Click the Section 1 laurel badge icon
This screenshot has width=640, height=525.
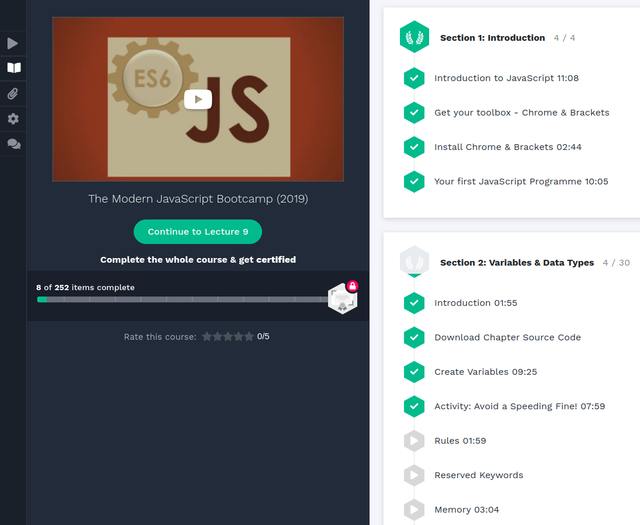coord(414,37)
